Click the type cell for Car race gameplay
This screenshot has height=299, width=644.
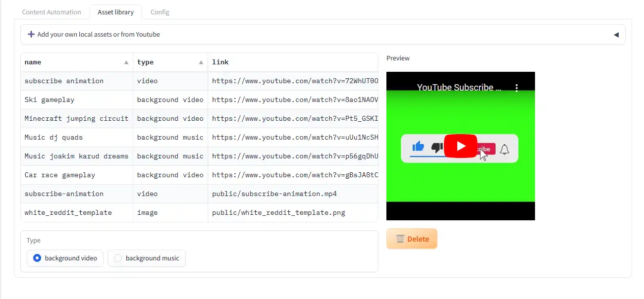point(170,175)
